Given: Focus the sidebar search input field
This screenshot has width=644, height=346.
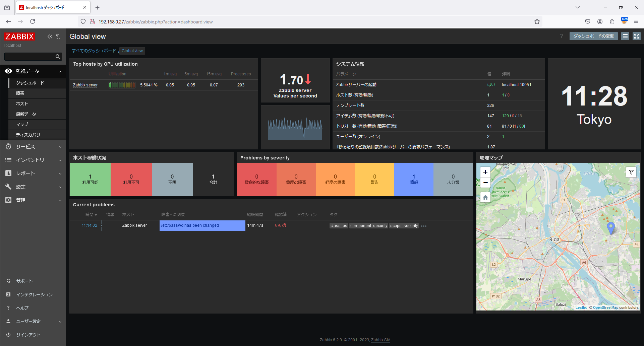Looking at the screenshot, I should pyautogui.click(x=30, y=57).
